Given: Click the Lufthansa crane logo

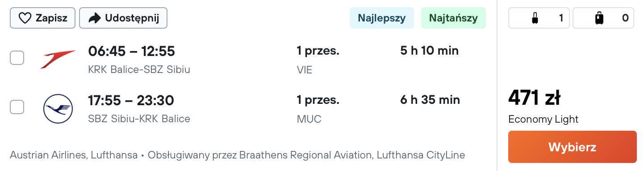Looking at the screenshot, I should click(x=58, y=109).
